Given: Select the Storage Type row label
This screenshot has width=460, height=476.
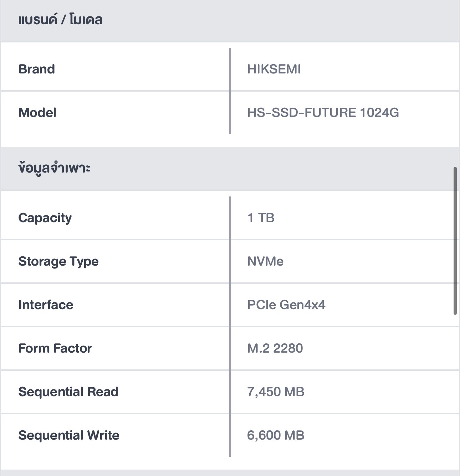Looking at the screenshot, I should coord(58,261).
